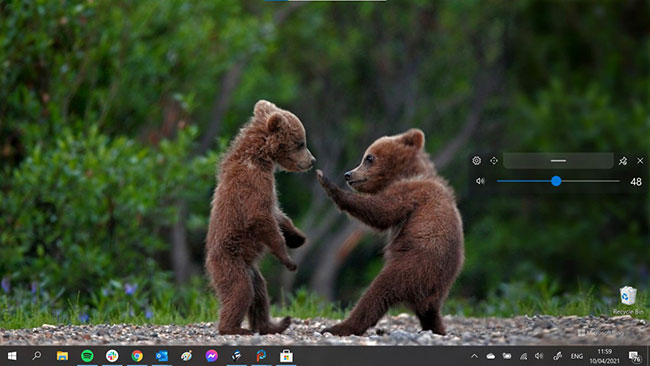Expand hidden system tray icons chevron
The width and height of the screenshot is (650, 366).
coord(474,356)
